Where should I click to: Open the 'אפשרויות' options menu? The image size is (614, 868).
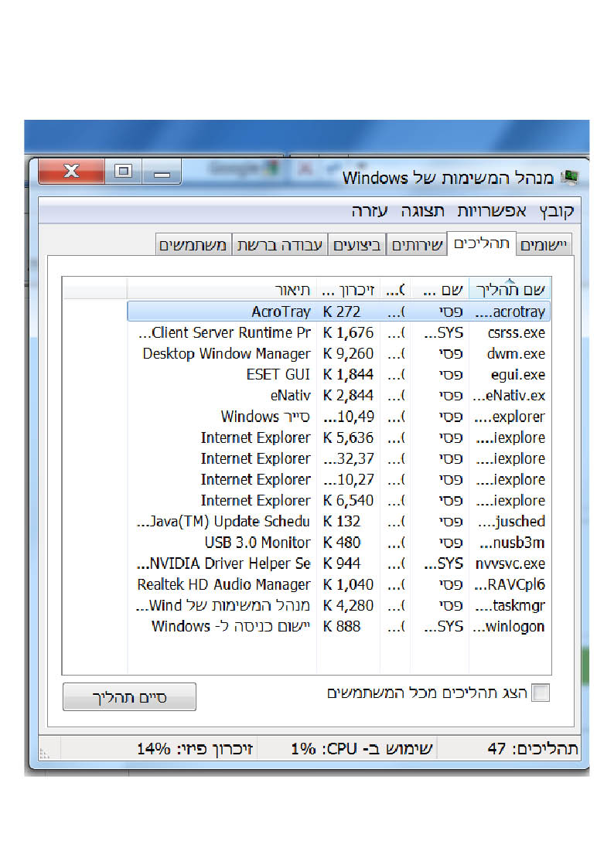click(x=492, y=211)
